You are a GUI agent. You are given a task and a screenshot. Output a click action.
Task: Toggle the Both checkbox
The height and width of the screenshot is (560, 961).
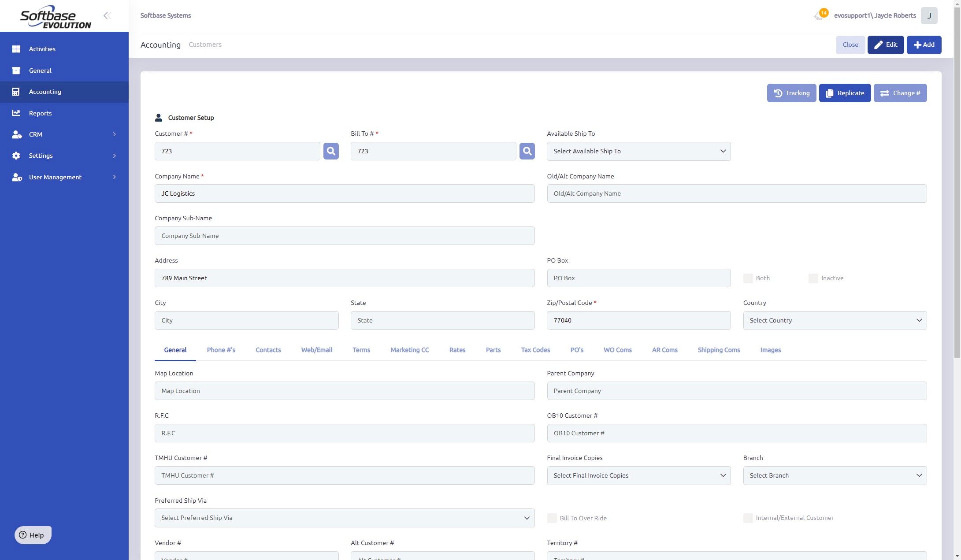pos(748,278)
